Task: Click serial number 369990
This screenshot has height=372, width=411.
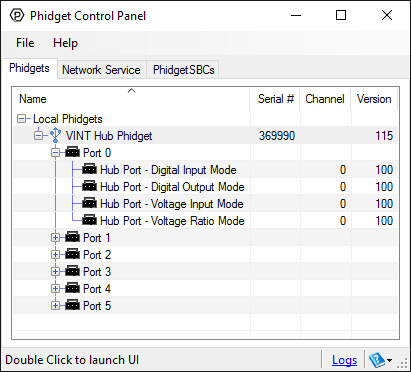Action: tap(277, 136)
